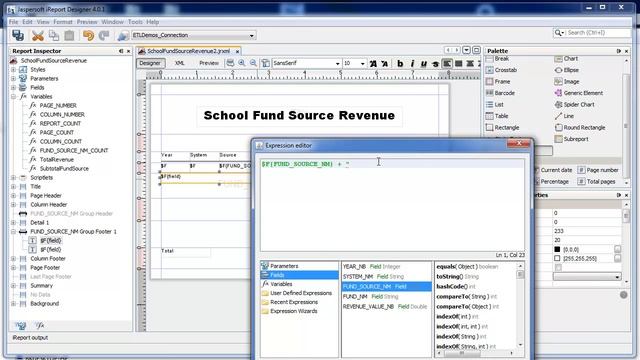
Task: Select the Total pages tool
Action: coord(596,182)
